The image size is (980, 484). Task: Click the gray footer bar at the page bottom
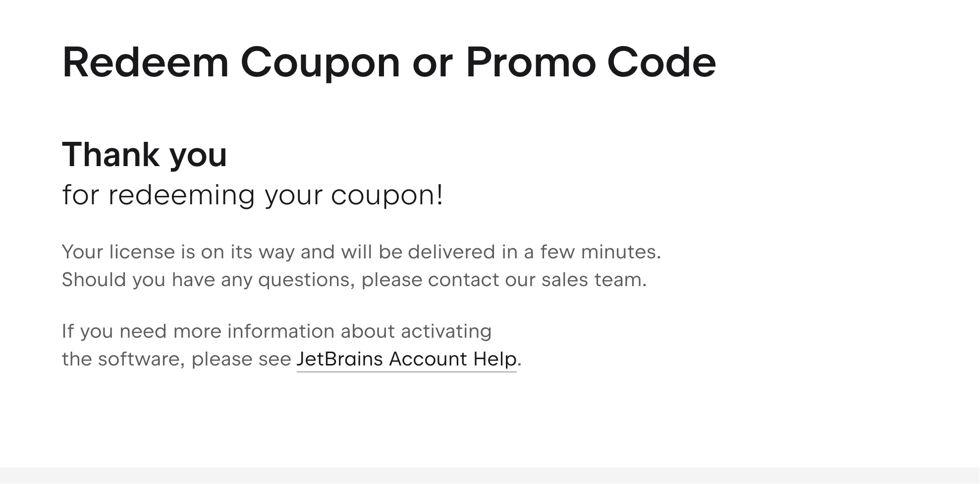point(490,476)
